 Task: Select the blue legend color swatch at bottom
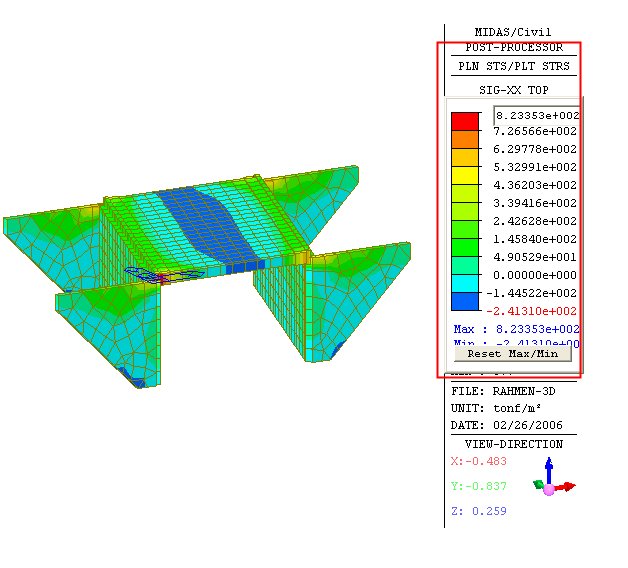tap(464, 301)
